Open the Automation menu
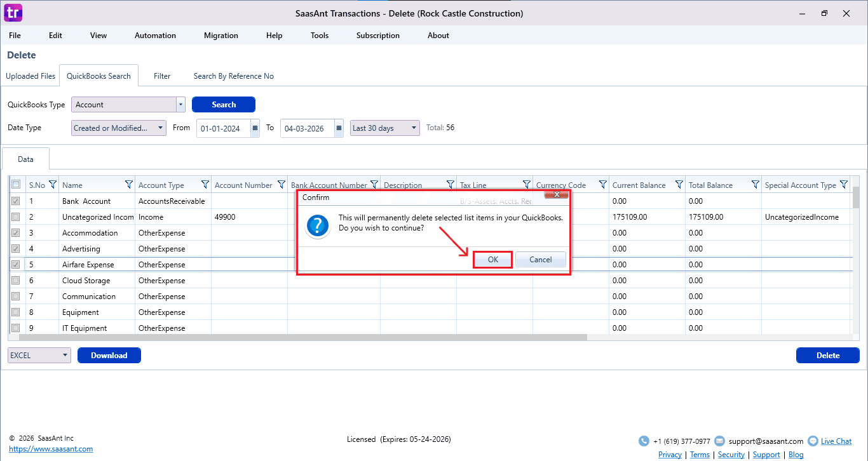 [155, 36]
